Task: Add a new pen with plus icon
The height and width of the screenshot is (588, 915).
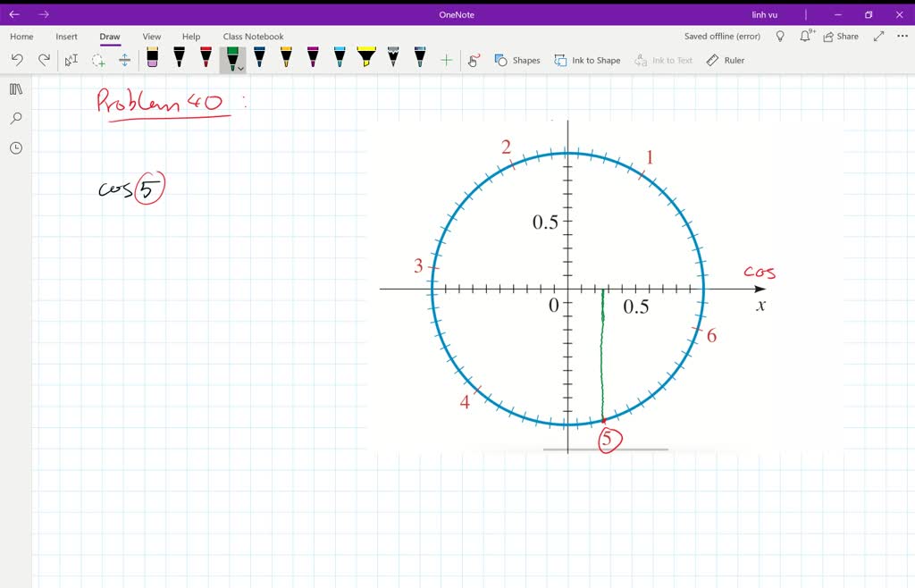Action: click(x=447, y=60)
